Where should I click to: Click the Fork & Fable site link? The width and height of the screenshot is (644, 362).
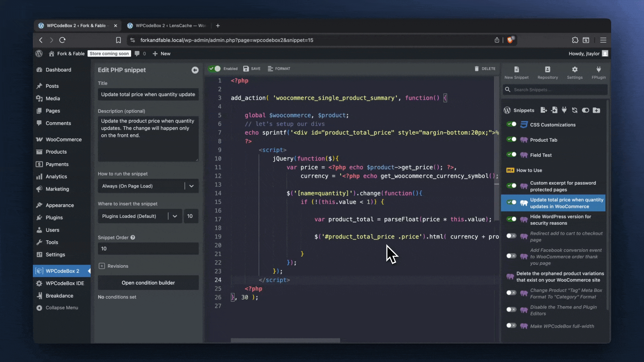tap(67, 54)
